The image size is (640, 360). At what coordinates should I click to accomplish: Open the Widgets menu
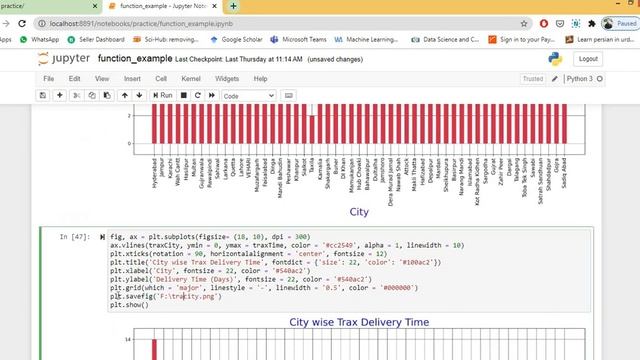point(227,79)
